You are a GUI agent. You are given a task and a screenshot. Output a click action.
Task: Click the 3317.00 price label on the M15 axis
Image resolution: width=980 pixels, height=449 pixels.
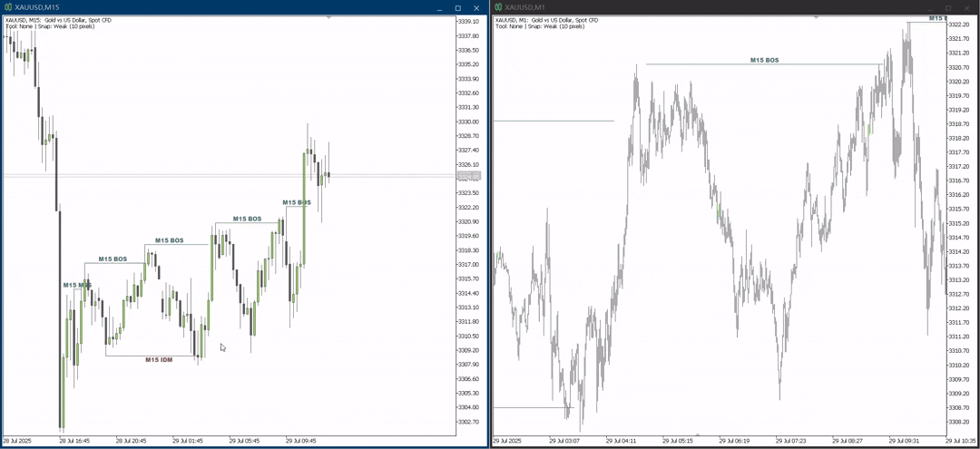468,265
